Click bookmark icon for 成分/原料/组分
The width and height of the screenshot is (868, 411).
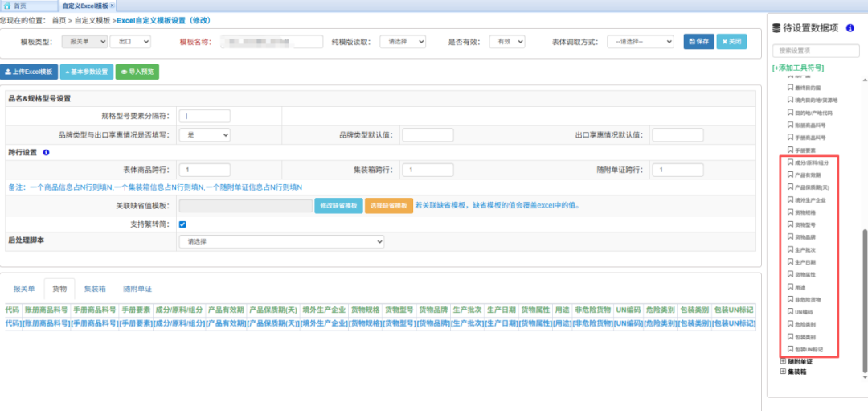tap(790, 162)
